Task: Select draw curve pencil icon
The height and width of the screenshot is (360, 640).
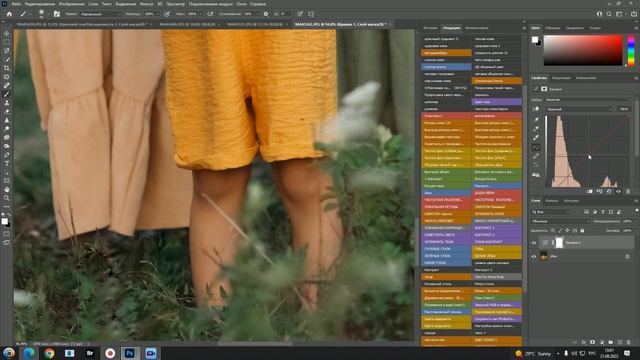Action: [536, 156]
